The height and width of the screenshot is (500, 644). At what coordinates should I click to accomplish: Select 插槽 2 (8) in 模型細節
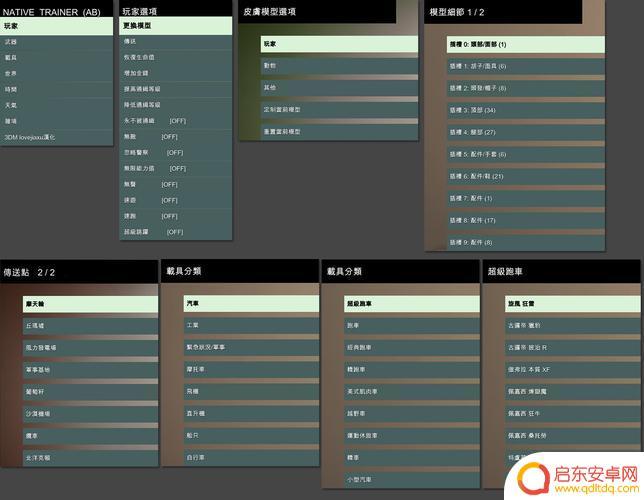tap(526, 88)
